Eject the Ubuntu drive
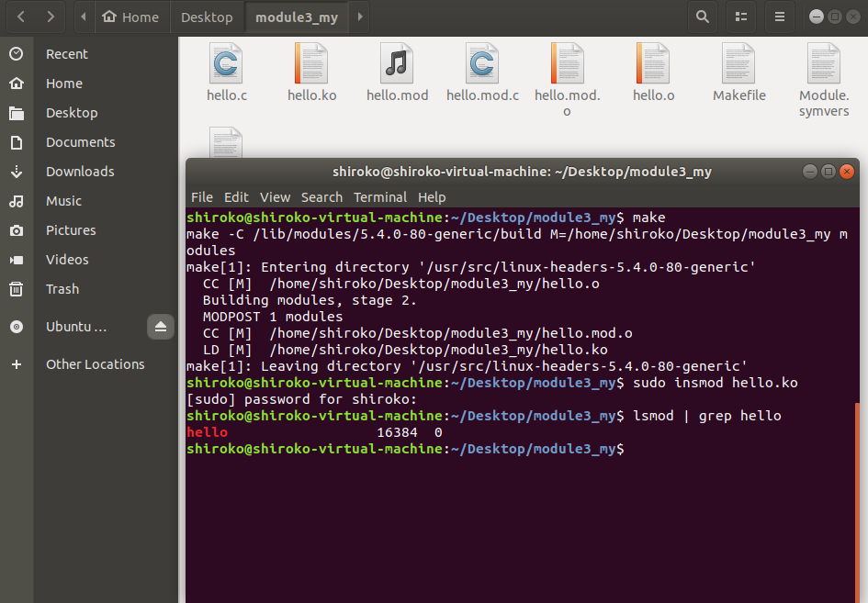This screenshot has width=868, height=603. click(161, 326)
